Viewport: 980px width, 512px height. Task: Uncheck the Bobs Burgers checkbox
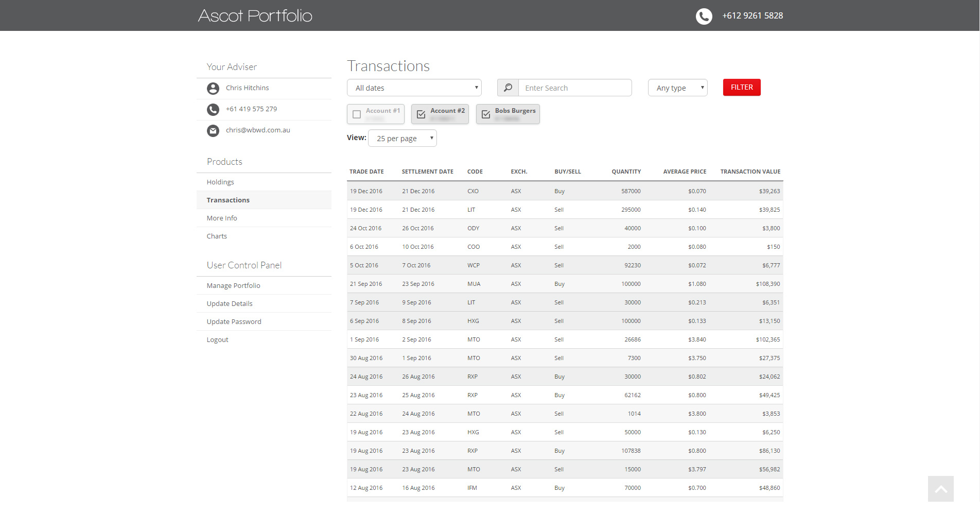[x=485, y=114]
